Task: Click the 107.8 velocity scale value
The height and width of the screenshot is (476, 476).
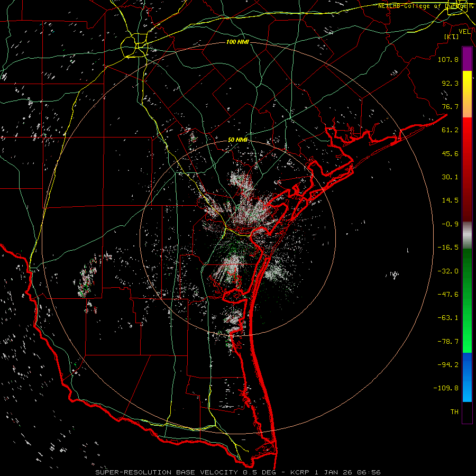Action: click(x=448, y=59)
